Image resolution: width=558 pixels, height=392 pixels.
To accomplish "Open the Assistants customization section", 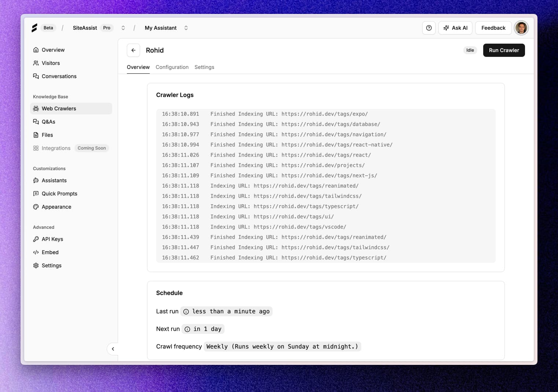I will tap(54, 180).
